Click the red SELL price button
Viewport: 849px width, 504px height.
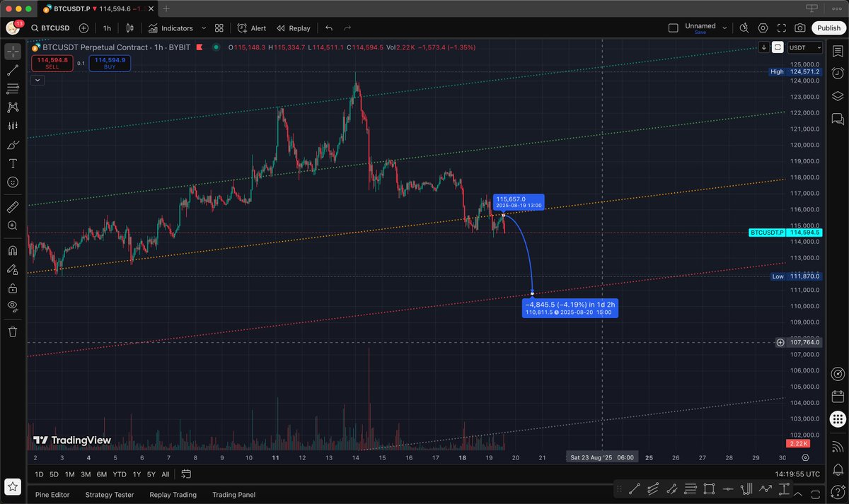click(52, 63)
